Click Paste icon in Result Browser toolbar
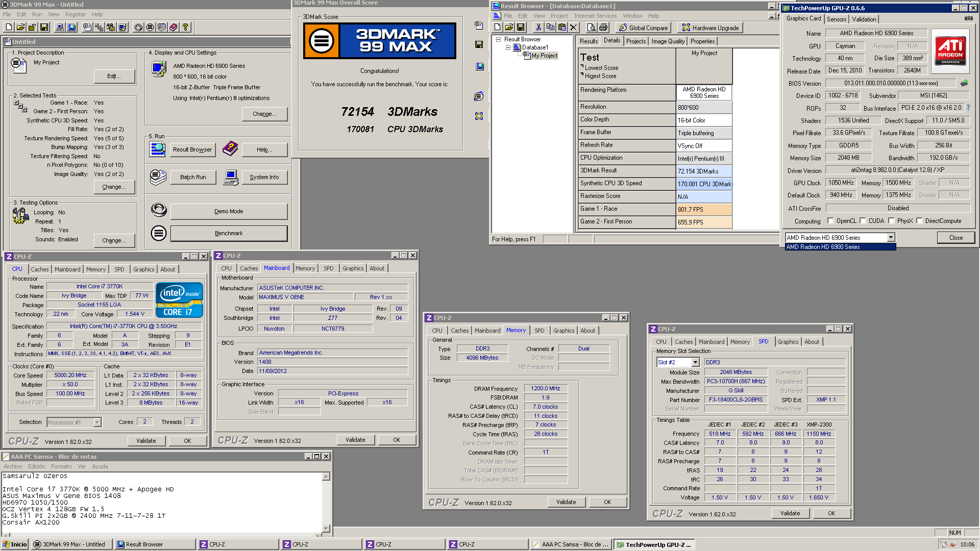The image size is (980, 551). 562,28
